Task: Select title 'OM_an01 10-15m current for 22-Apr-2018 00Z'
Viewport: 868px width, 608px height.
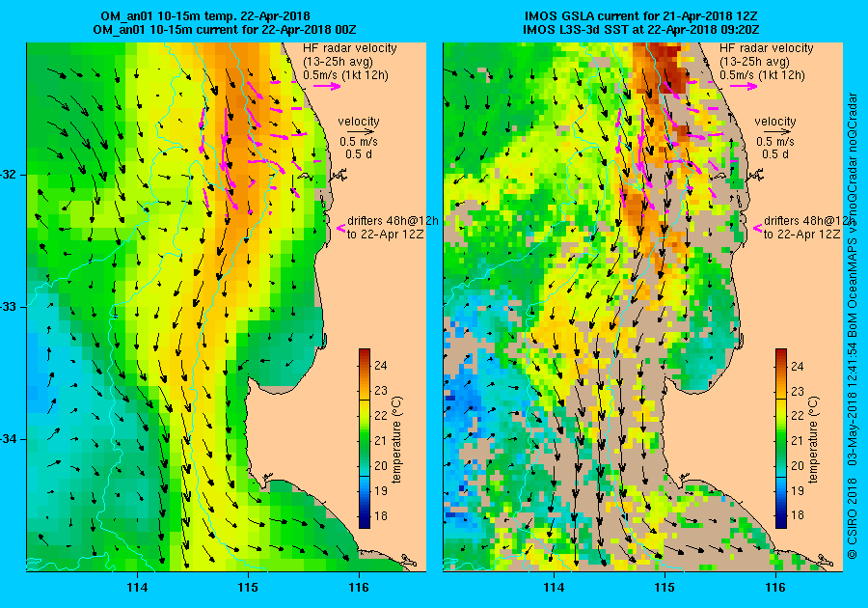Action: (224, 29)
